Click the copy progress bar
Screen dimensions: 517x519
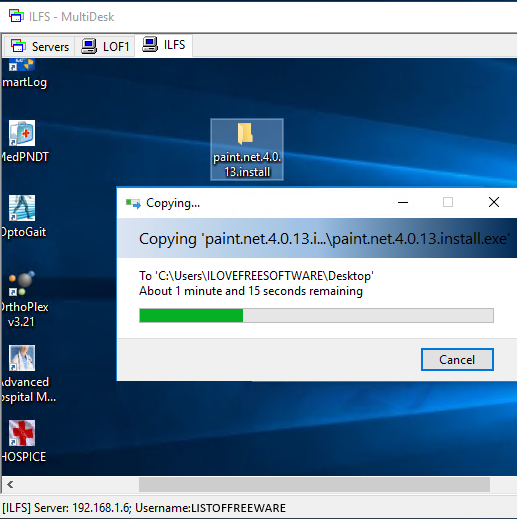316,315
